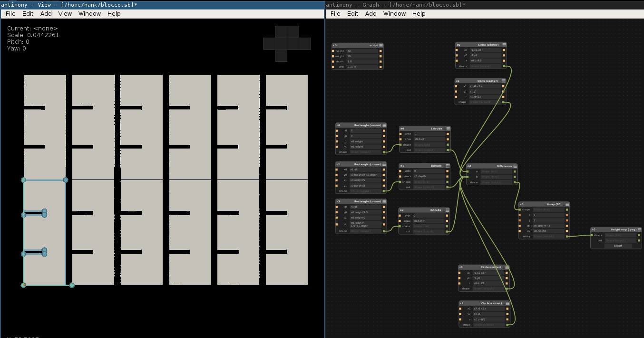Edit the r3 y0 field s0.height/1.5
Image resolution: width=644 pixels, height=338 pixels.
365,212
